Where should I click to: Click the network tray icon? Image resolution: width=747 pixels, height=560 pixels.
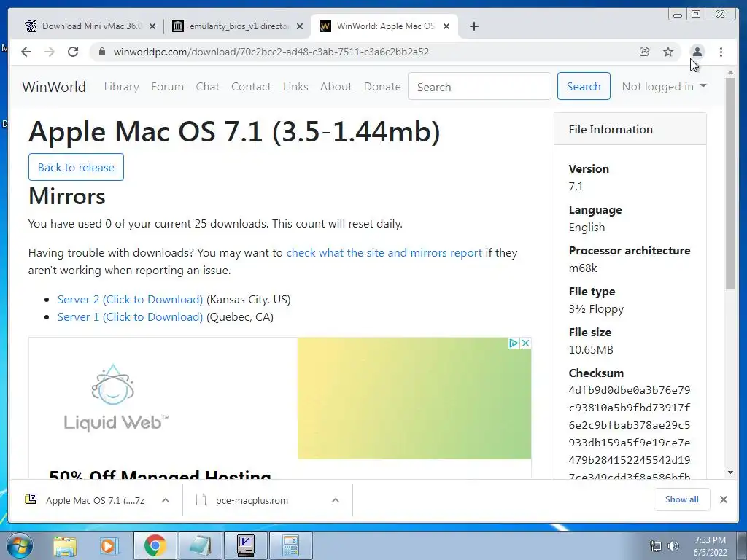pyautogui.click(x=656, y=546)
